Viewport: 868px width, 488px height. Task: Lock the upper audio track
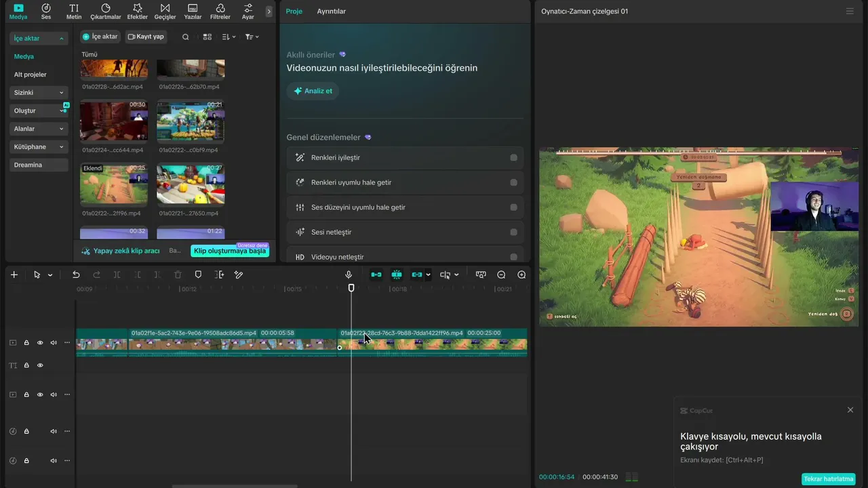click(26, 431)
